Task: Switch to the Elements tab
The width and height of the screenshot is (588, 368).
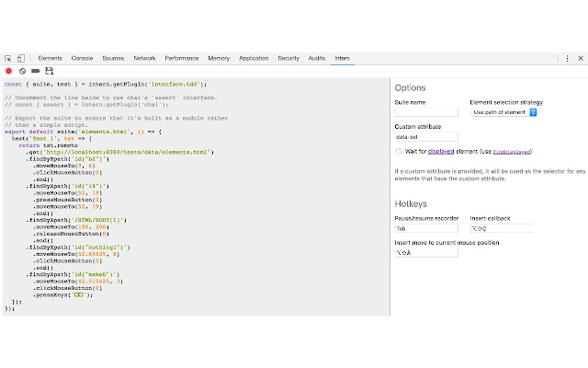Action: 50,58
